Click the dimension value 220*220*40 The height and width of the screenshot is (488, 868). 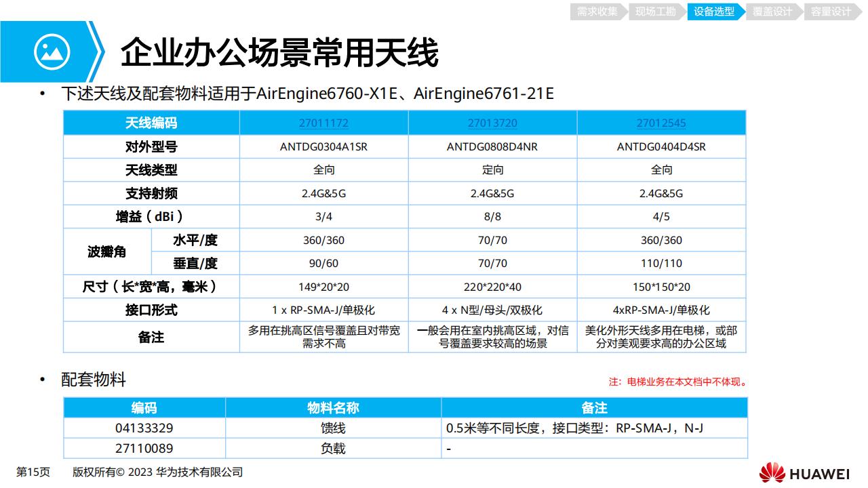[492, 287]
